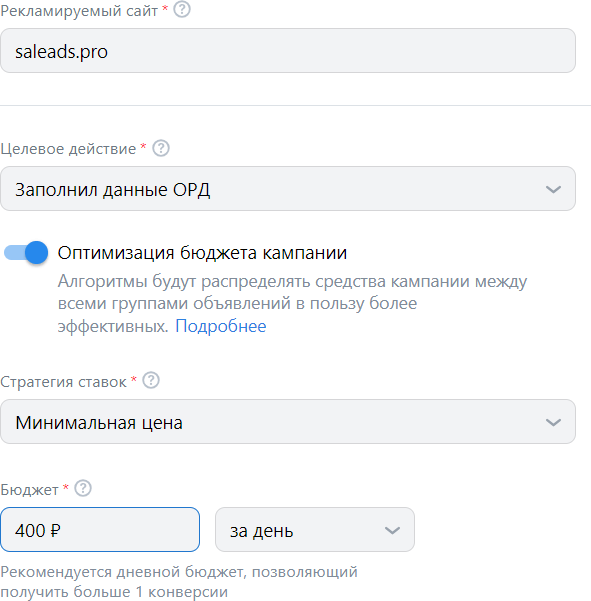The height and width of the screenshot is (601, 591).
Task: Click the Стратегия ставок field label
Action: (x=63, y=382)
